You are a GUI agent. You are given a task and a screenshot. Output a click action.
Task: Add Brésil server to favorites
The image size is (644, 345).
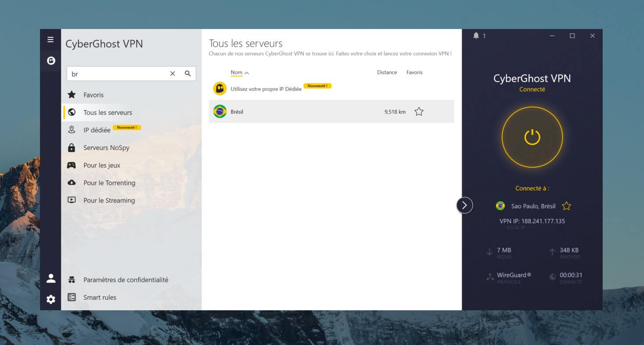coord(419,112)
